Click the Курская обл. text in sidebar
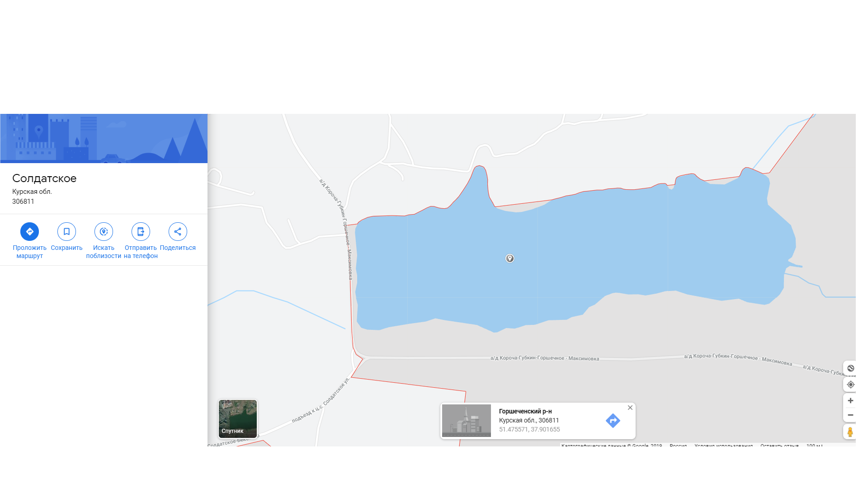This screenshot has width=868, height=488. [x=32, y=192]
